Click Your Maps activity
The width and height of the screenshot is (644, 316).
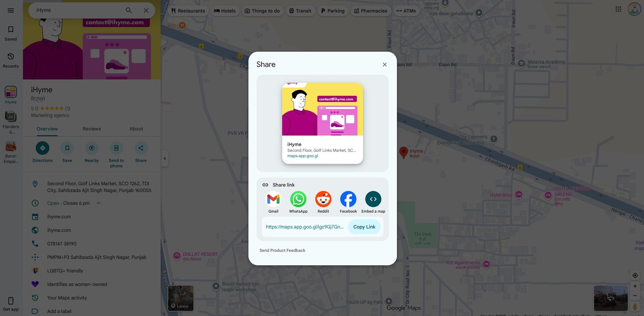click(x=67, y=298)
